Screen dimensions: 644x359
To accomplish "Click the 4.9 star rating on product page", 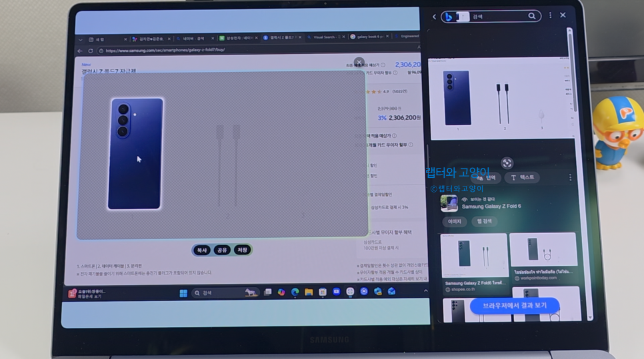I will point(387,91).
